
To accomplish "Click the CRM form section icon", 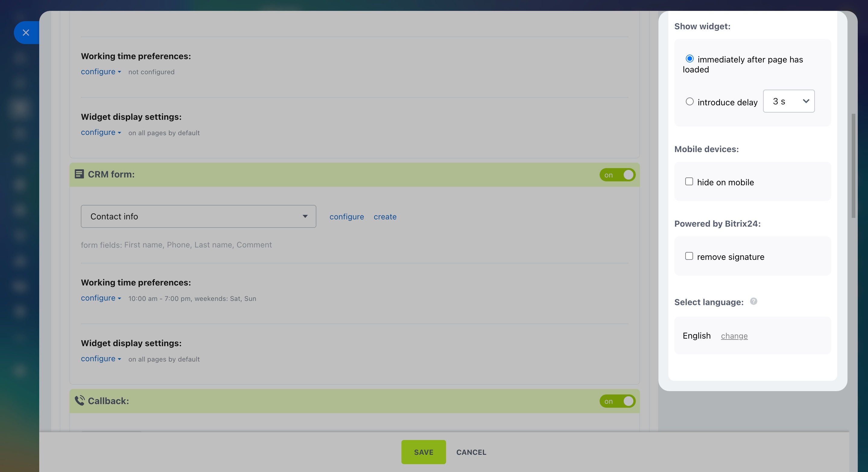I will click(79, 174).
